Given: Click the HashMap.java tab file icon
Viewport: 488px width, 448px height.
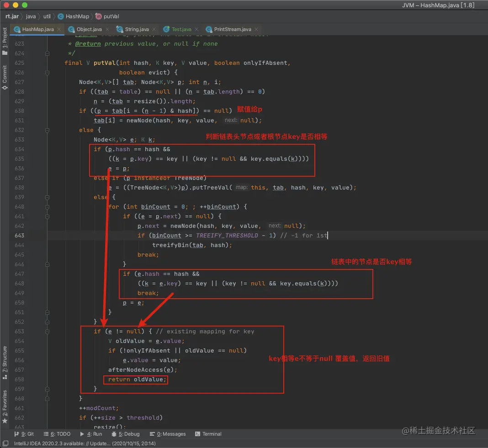Looking at the screenshot, I should pyautogui.click(x=17, y=29).
